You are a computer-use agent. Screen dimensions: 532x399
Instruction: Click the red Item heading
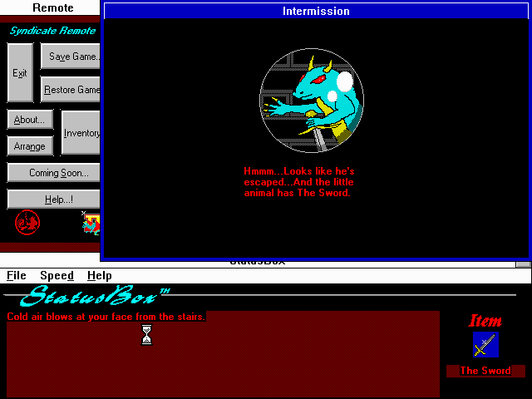(485, 321)
